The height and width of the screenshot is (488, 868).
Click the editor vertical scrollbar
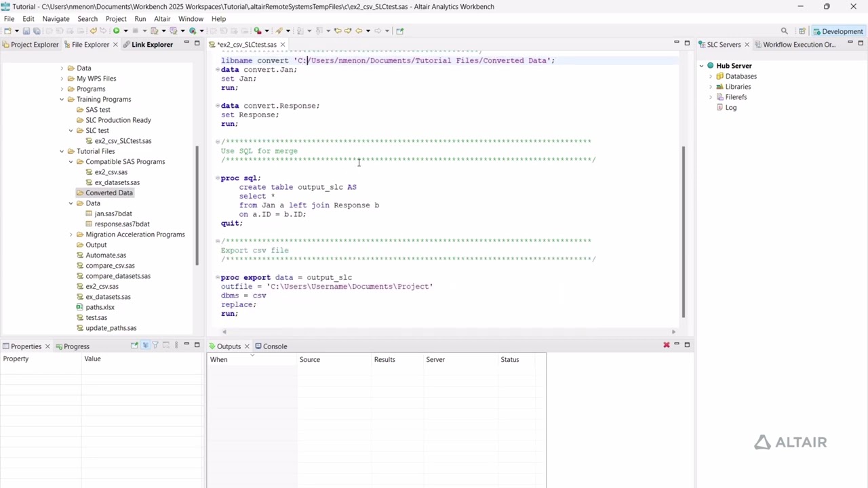pos(684,230)
